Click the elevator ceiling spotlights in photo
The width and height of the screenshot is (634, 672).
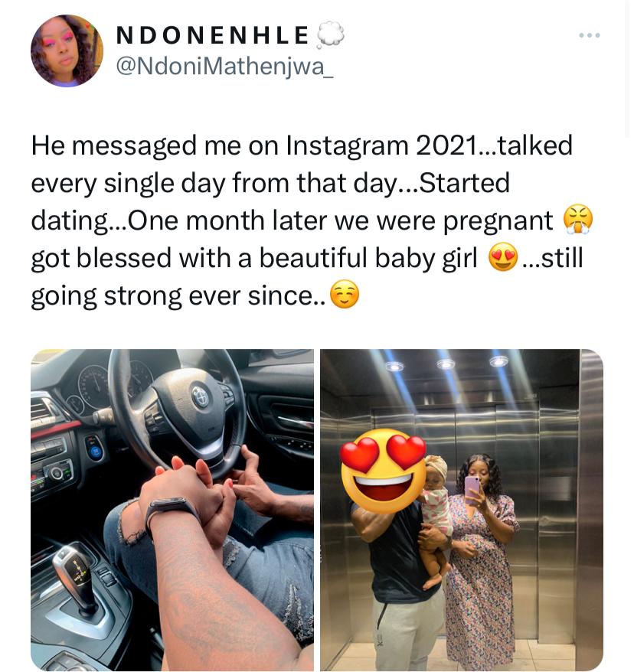(x=446, y=363)
